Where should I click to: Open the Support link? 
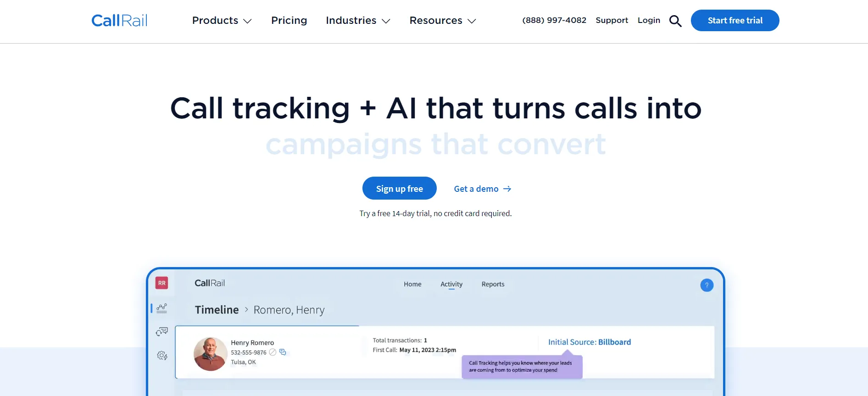click(x=612, y=20)
